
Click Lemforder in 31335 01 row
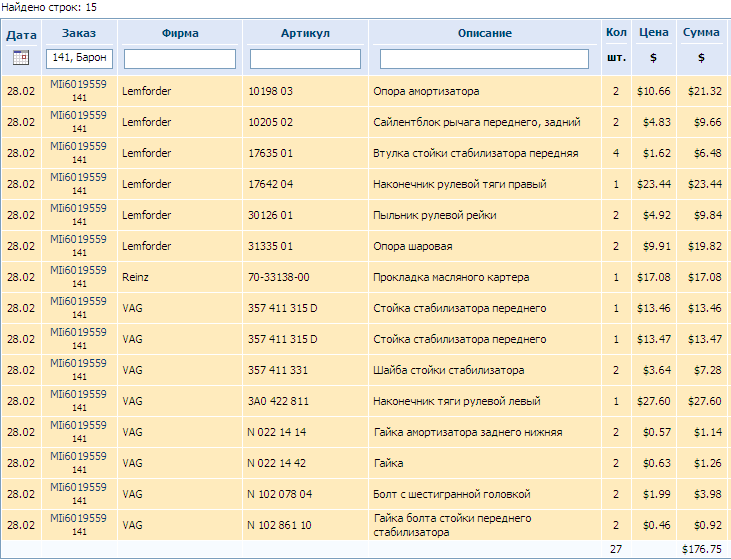coord(146,246)
